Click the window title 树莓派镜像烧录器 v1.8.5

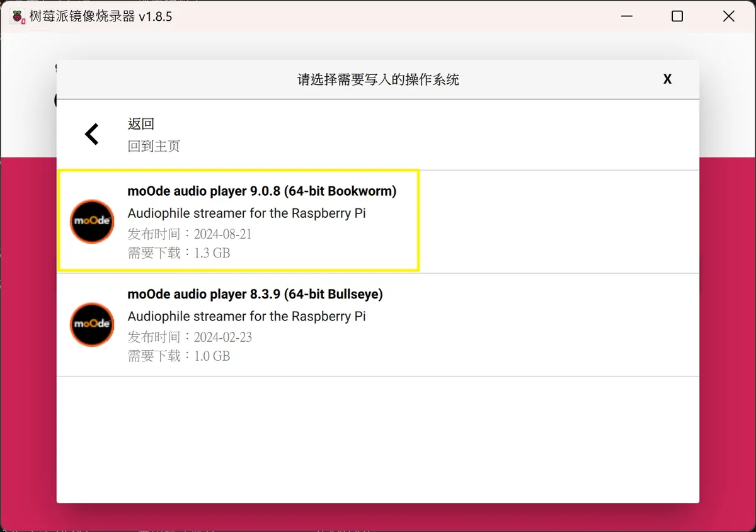[101, 17]
